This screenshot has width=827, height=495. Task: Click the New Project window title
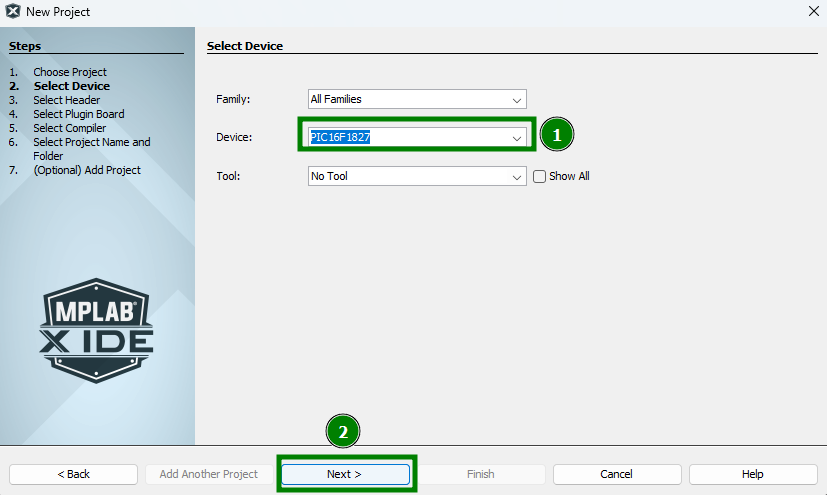58,12
